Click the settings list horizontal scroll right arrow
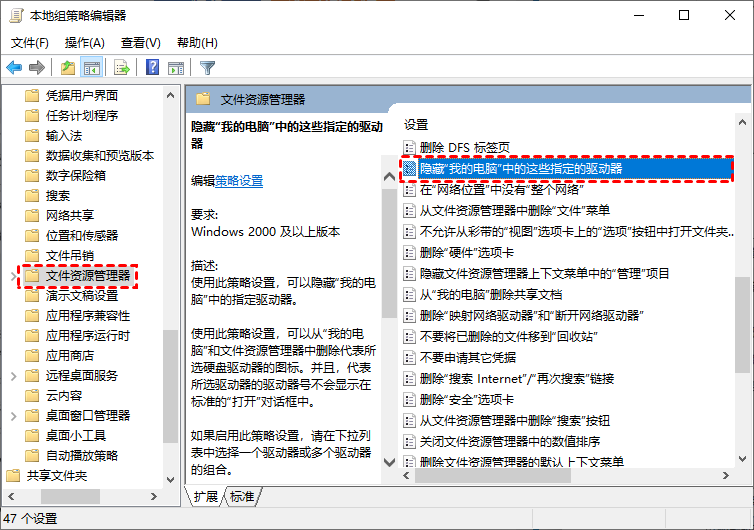The height and width of the screenshot is (530, 754). 726,476
